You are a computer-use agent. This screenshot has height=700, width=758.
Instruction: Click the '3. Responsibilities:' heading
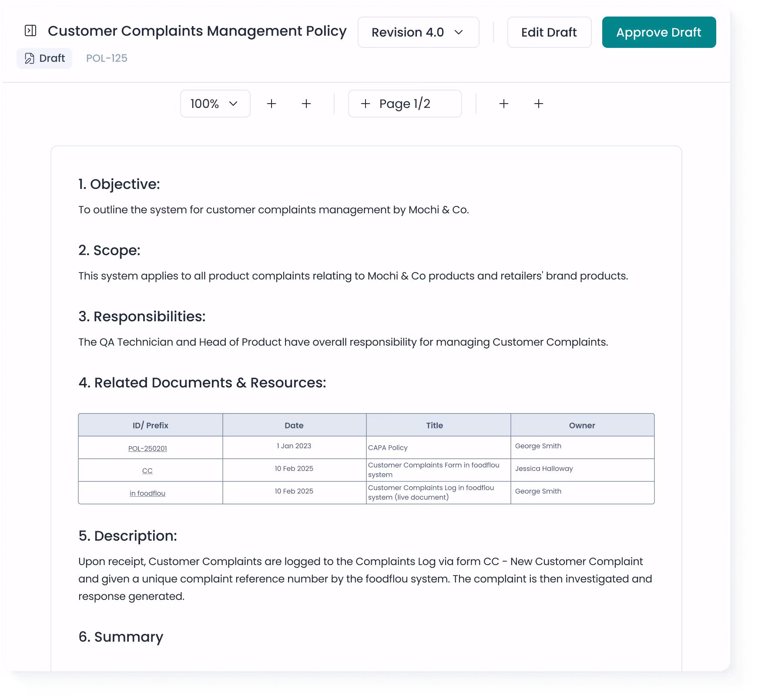pos(142,316)
